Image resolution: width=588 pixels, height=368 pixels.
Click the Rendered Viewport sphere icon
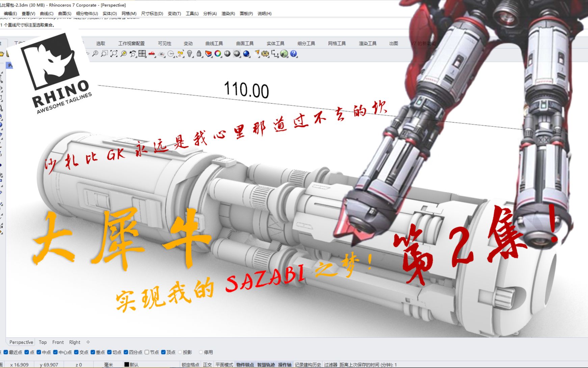[237, 53]
